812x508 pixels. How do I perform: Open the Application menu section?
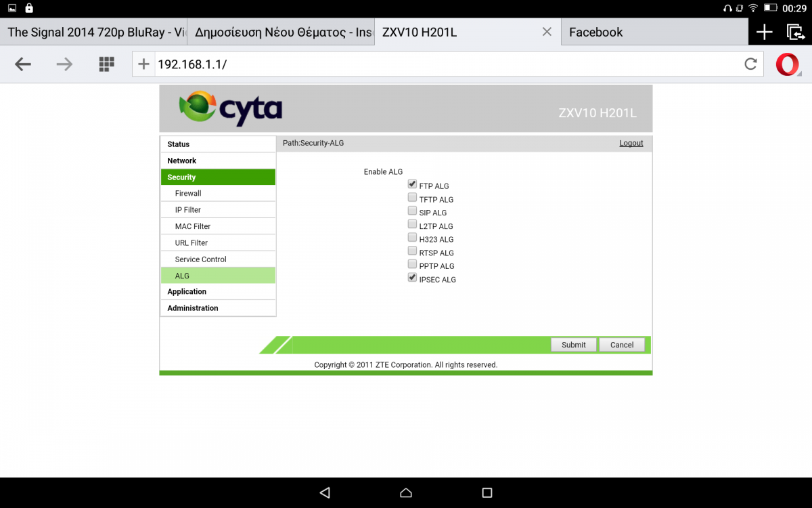pyautogui.click(x=218, y=291)
